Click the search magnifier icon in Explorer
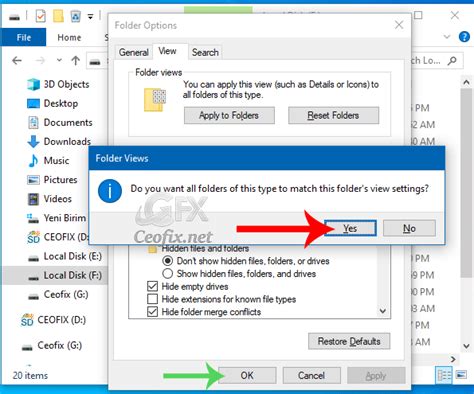474x394 pixels. click(x=452, y=61)
